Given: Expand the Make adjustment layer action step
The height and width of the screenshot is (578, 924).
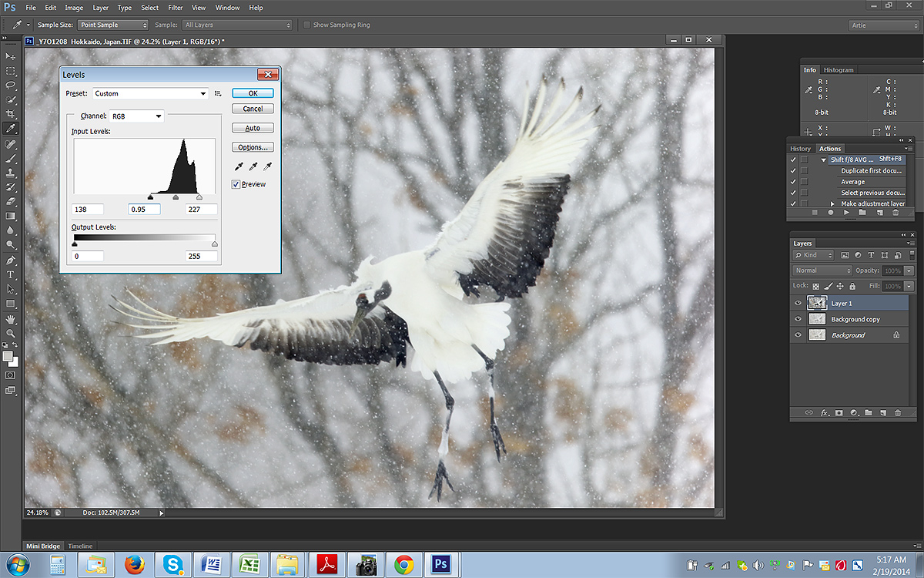Looking at the screenshot, I should [x=832, y=203].
